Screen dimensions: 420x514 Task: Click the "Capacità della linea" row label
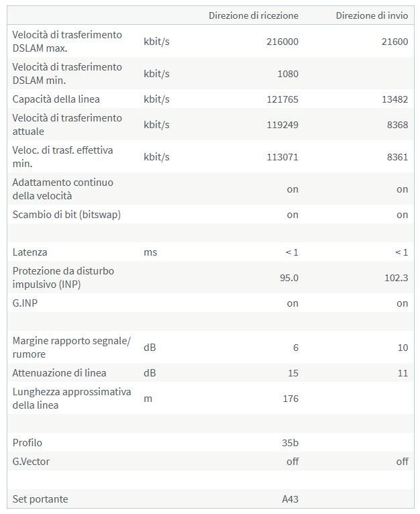(56, 99)
